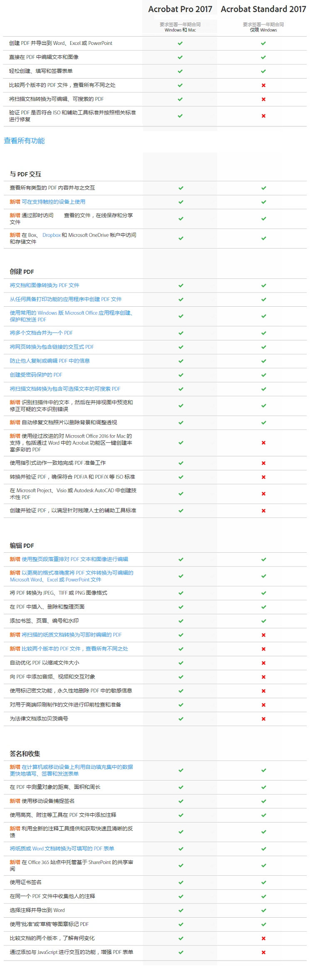Viewport: 312px width, 980px height.
Task: Open the Dropbox link
Action: (52, 235)
